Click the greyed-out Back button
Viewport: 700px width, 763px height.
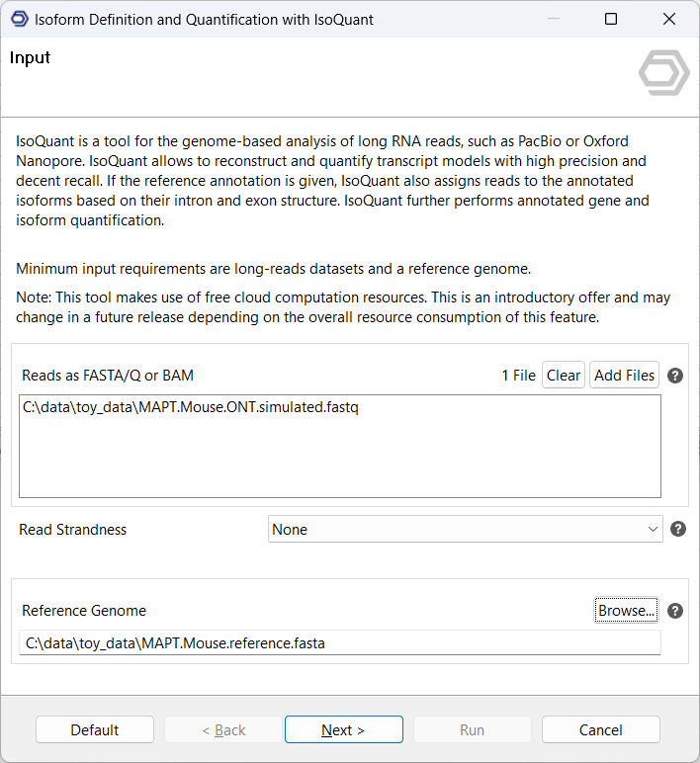coord(224,729)
